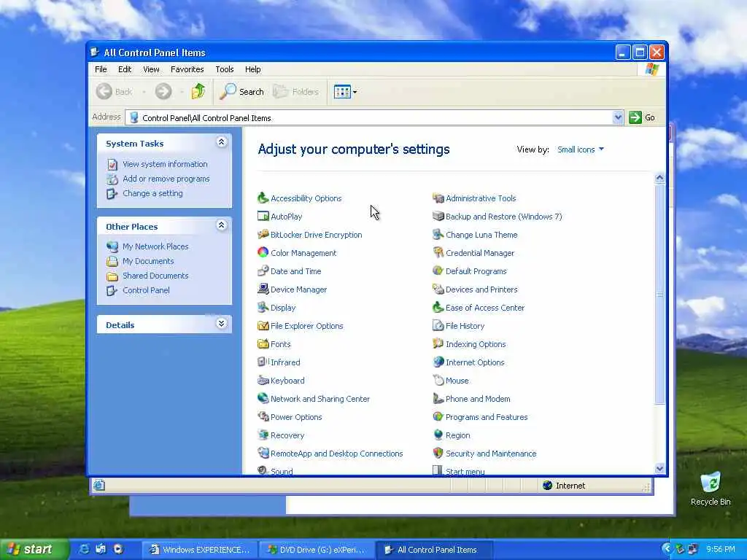Open File Explorer Options icon
Screen dimensions: 747x560
click(263, 326)
